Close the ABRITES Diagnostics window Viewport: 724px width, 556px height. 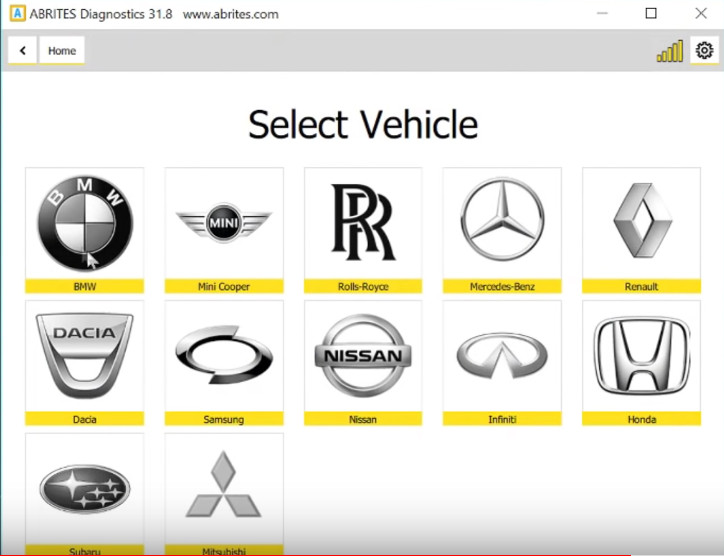coord(701,13)
